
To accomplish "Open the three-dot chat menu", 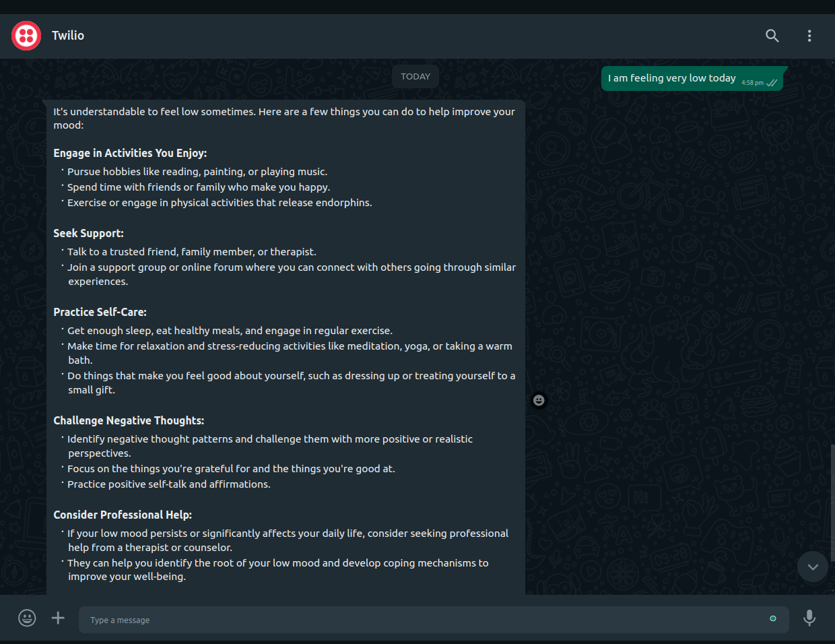I will (809, 36).
